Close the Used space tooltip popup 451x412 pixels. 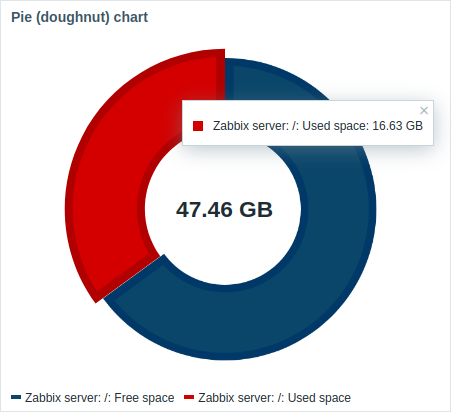[x=424, y=110]
